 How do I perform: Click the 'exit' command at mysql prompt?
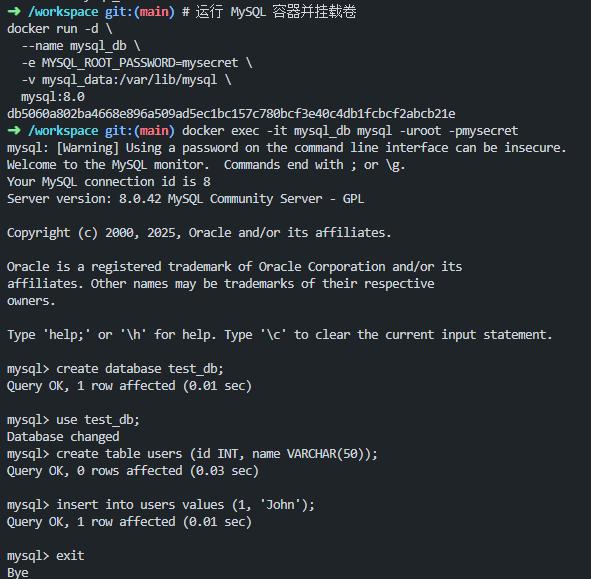point(70,556)
